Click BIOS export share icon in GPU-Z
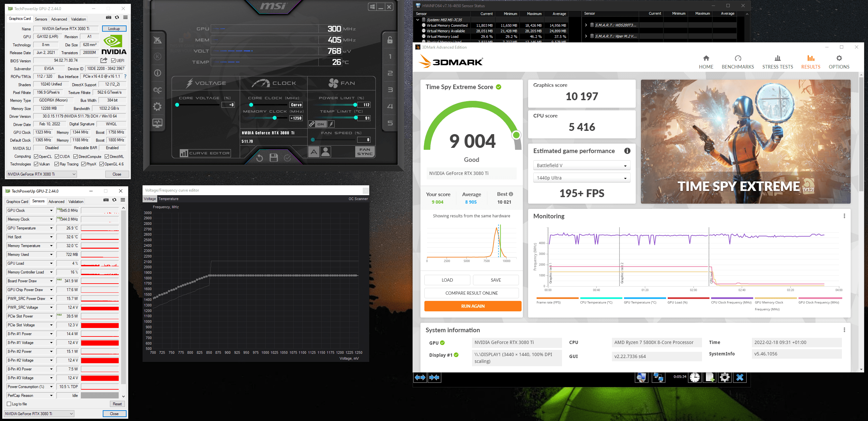 click(104, 60)
